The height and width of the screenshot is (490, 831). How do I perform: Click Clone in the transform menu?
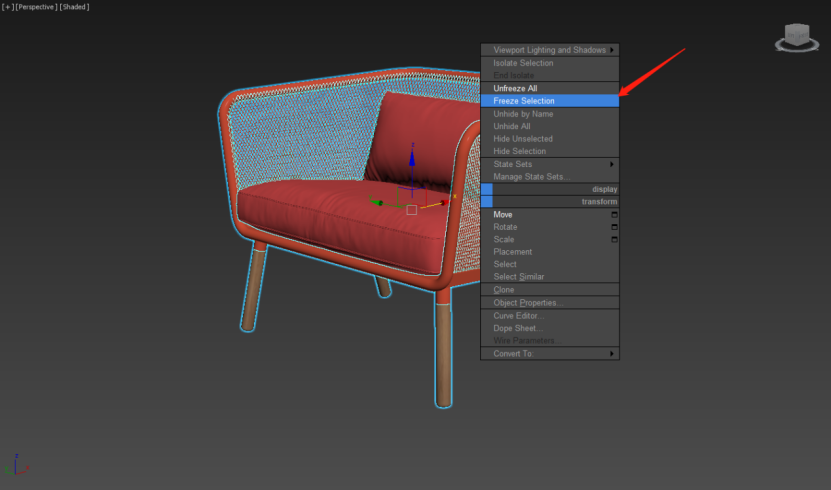tap(504, 290)
